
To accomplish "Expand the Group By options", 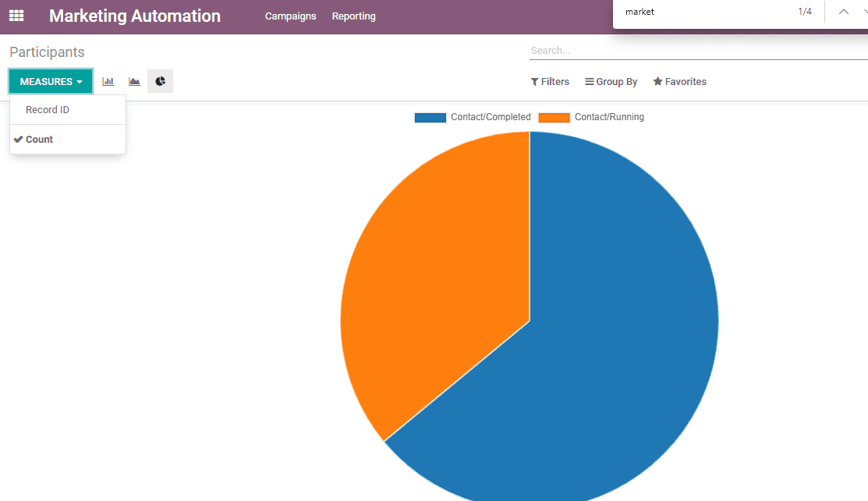I will (611, 81).
